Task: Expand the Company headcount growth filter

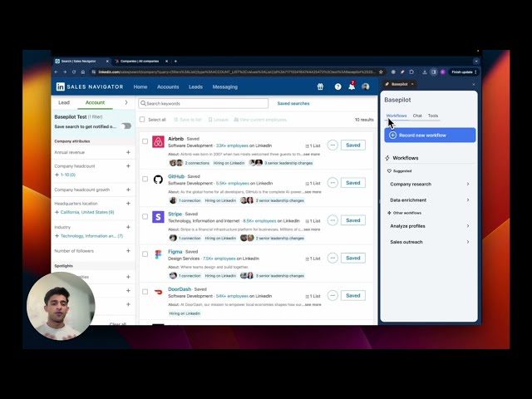Action: click(128, 190)
